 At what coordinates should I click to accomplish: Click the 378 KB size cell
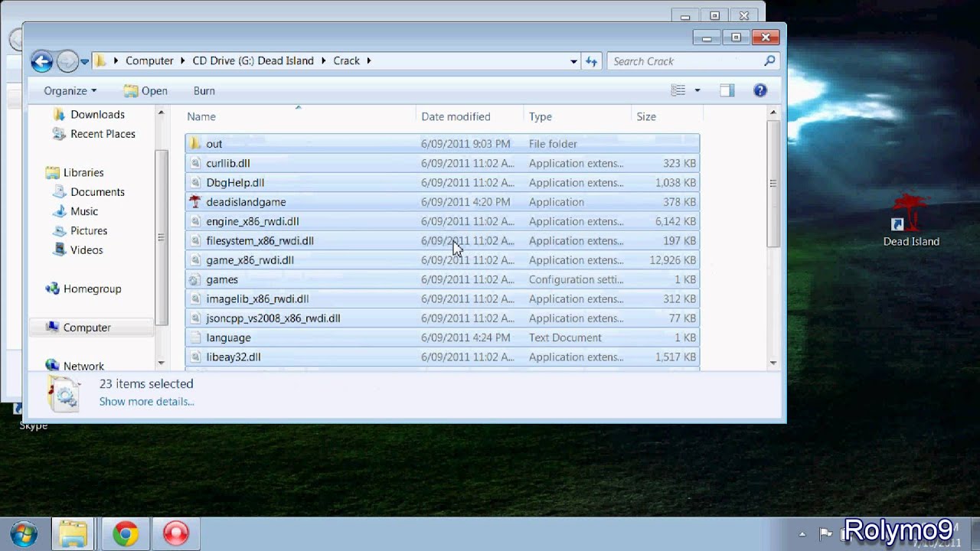tap(680, 202)
